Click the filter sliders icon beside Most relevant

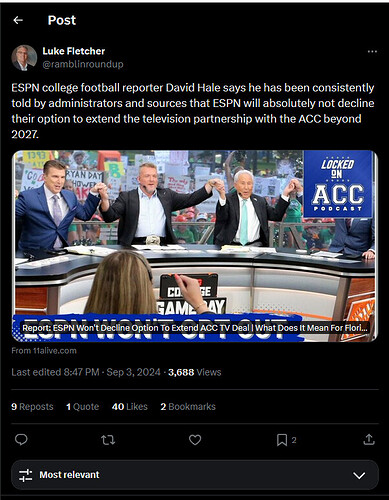[x=26, y=475]
